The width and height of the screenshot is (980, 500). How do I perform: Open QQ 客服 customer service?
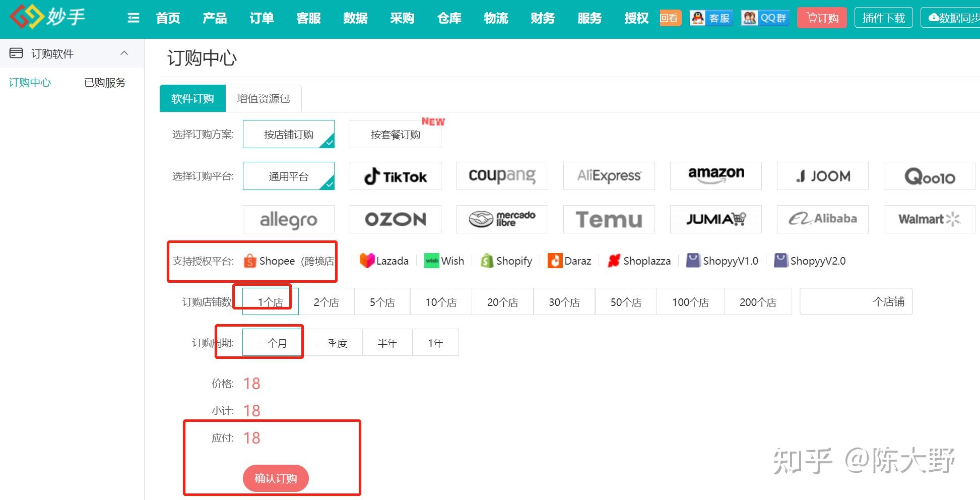pos(710,17)
